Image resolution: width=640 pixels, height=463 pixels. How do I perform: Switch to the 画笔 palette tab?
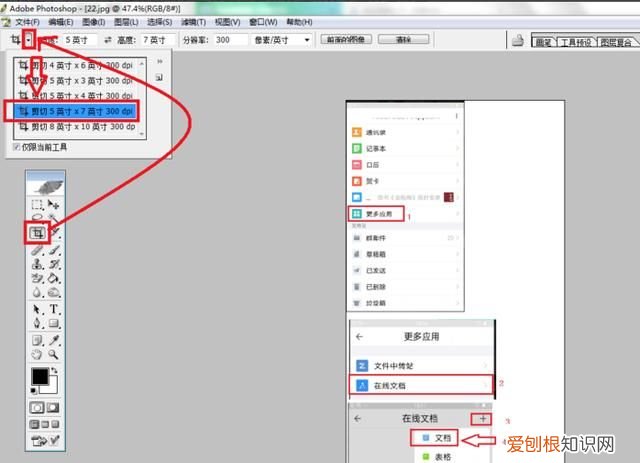click(x=544, y=42)
